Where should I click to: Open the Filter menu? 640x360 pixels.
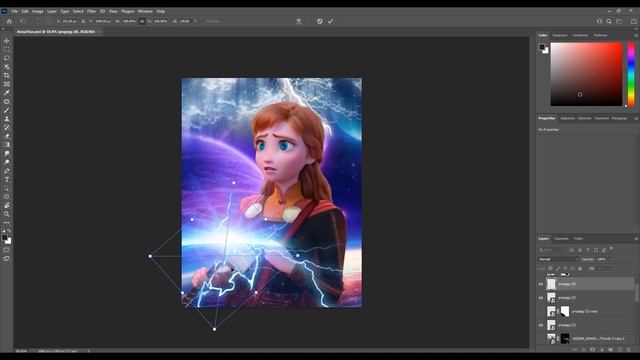91,11
